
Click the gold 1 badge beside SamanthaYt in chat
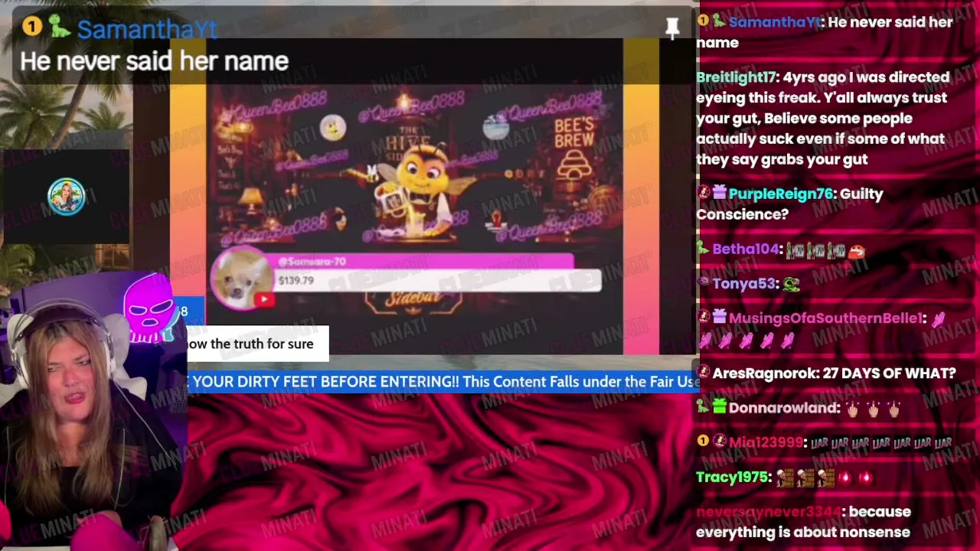click(x=703, y=21)
